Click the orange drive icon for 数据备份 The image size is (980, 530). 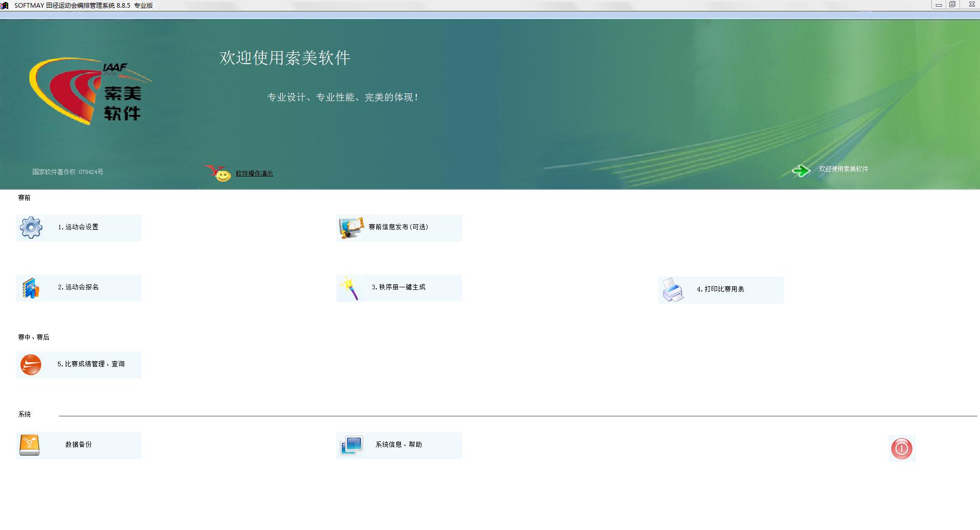(29, 445)
